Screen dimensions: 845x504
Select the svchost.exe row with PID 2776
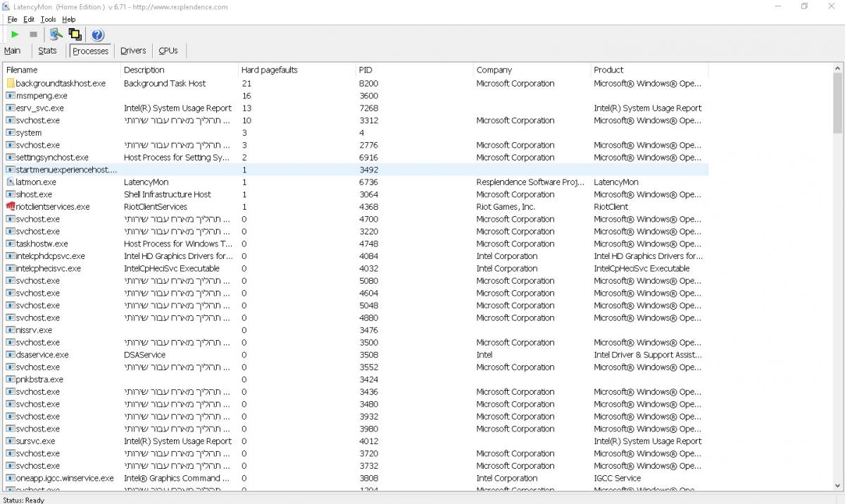tap(356, 145)
